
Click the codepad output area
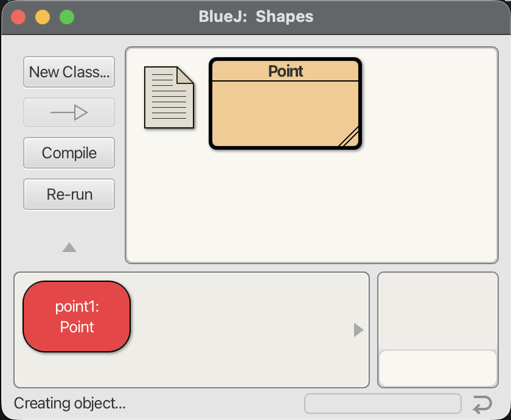(437, 310)
